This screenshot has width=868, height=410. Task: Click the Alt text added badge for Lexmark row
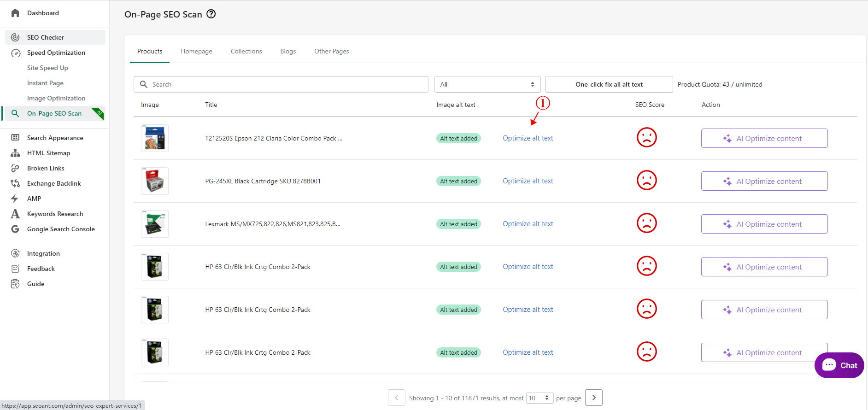(x=458, y=224)
